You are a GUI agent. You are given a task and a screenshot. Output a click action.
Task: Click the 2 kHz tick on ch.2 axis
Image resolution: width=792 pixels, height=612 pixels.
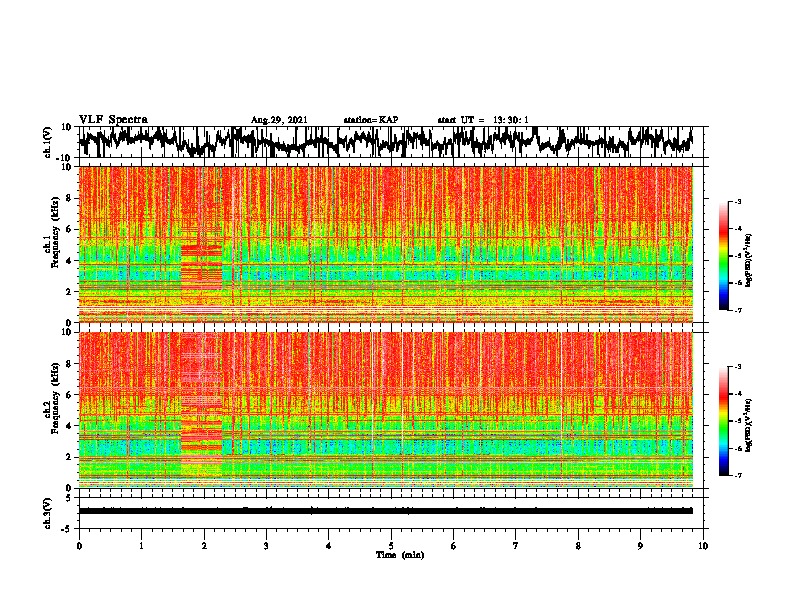pyautogui.click(x=69, y=457)
